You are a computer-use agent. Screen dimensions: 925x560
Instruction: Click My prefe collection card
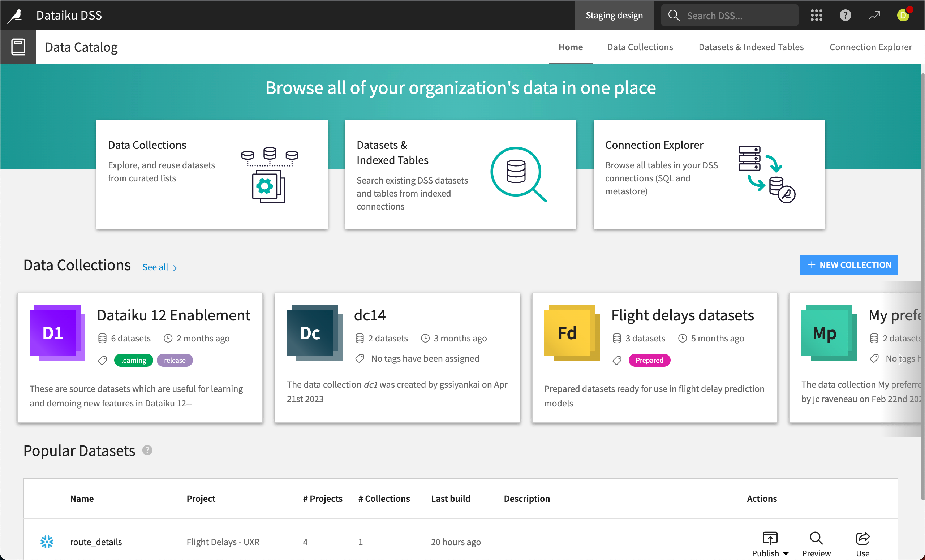[856, 358]
